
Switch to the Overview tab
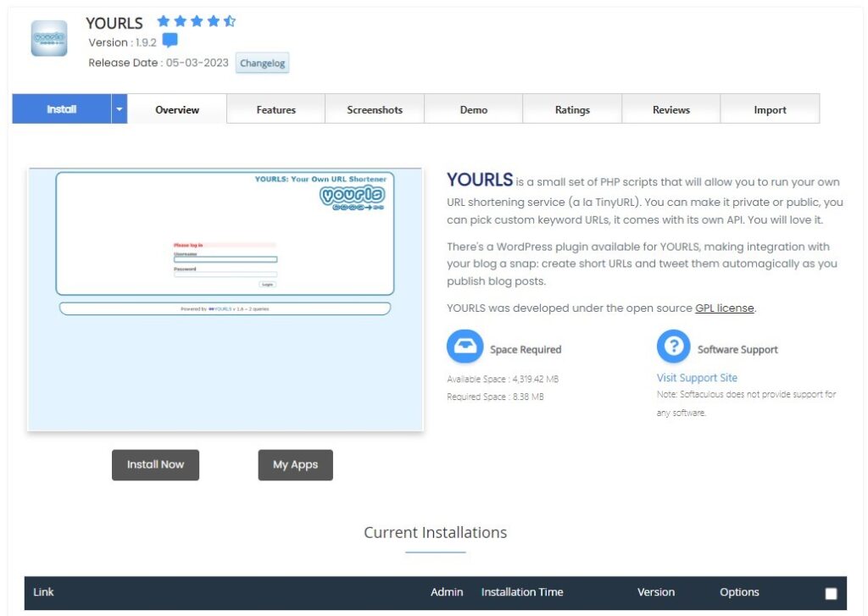click(177, 109)
